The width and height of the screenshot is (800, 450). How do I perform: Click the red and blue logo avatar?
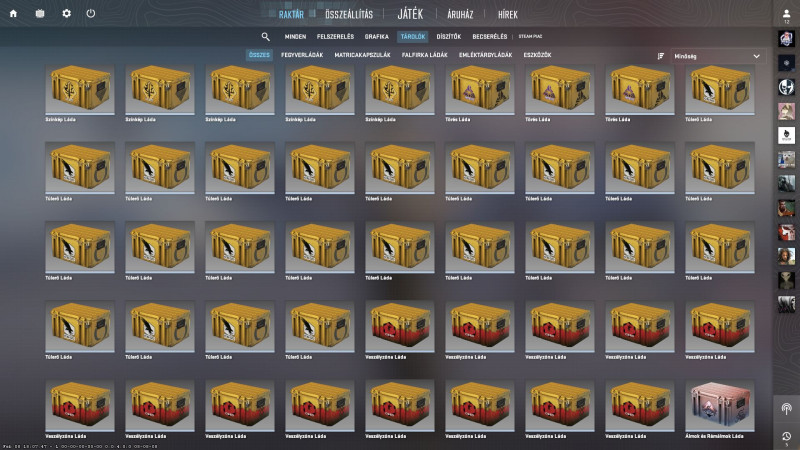(x=786, y=39)
